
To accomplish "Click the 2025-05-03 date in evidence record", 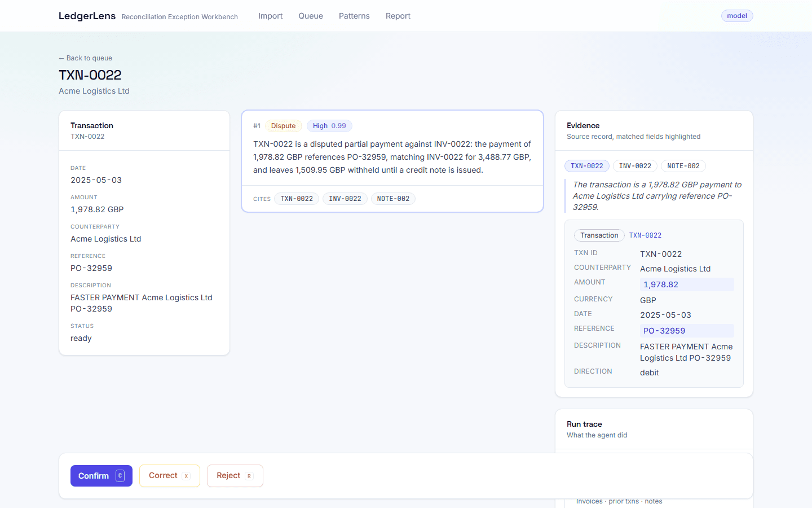I will tap(665, 315).
